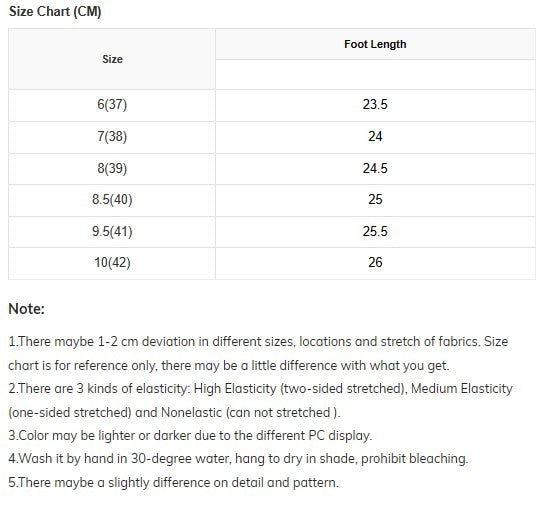Select the 26 foot length value
The height and width of the screenshot is (511, 548).
coord(375,262)
